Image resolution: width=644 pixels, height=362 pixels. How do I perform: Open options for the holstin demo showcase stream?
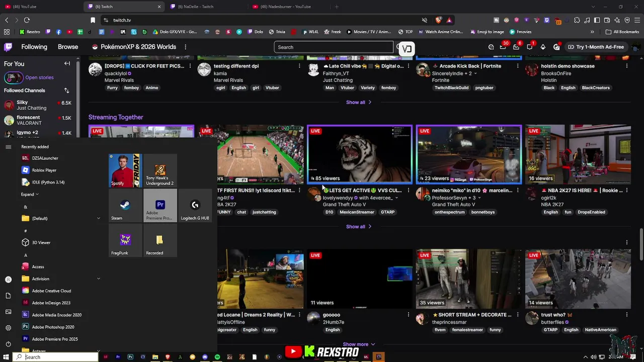(x=627, y=66)
